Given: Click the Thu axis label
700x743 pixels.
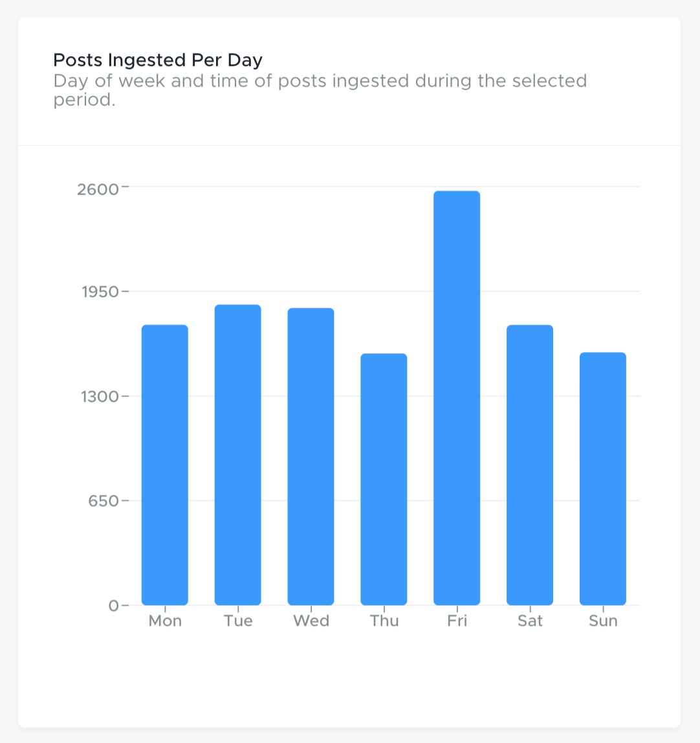Looking at the screenshot, I should pyautogui.click(x=384, y=621).
